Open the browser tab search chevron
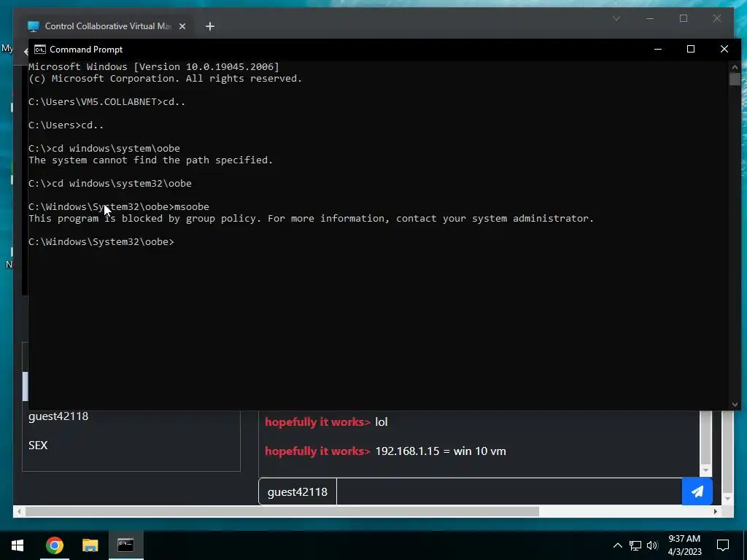This screenshot has width=747, height=560. [x=616, y=18]
